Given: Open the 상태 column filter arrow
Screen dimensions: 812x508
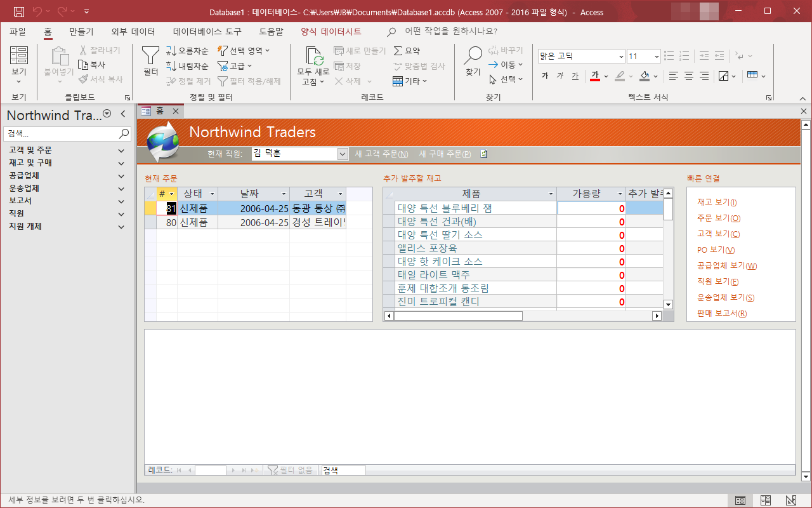Looking at the screenshot, I should (212, 194).
